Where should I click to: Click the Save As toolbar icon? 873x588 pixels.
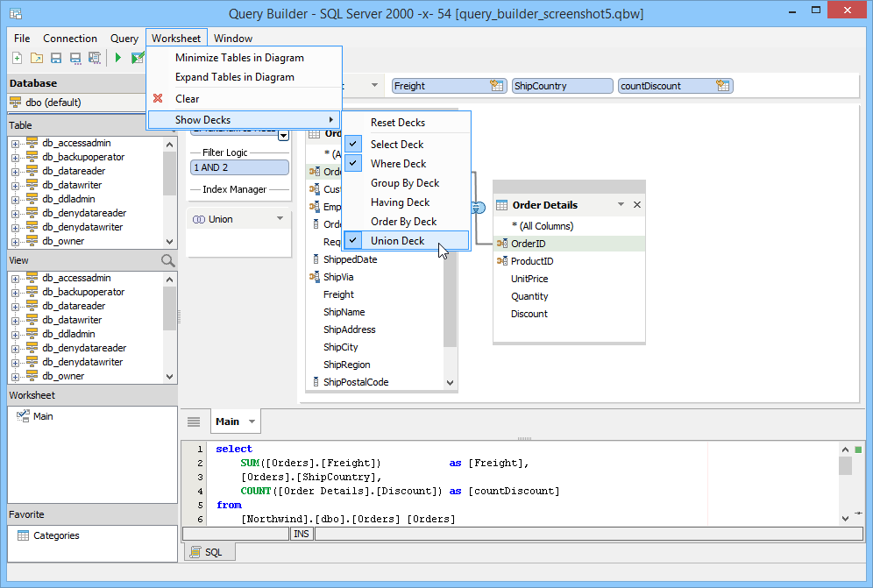[75, 58]
